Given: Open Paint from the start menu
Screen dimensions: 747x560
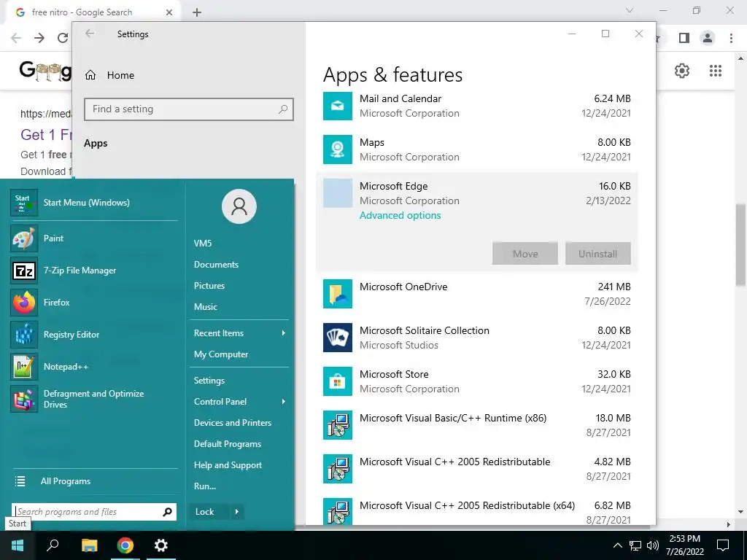Looking at the screenshot, I should click(x=53, y=238).
